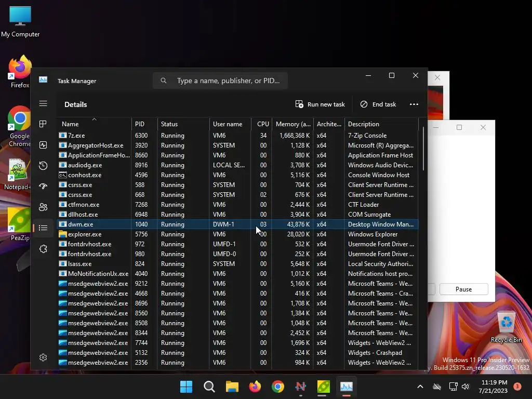
Task: Click the 1,668,368 K memory value
Action: [x=295, y=136]
